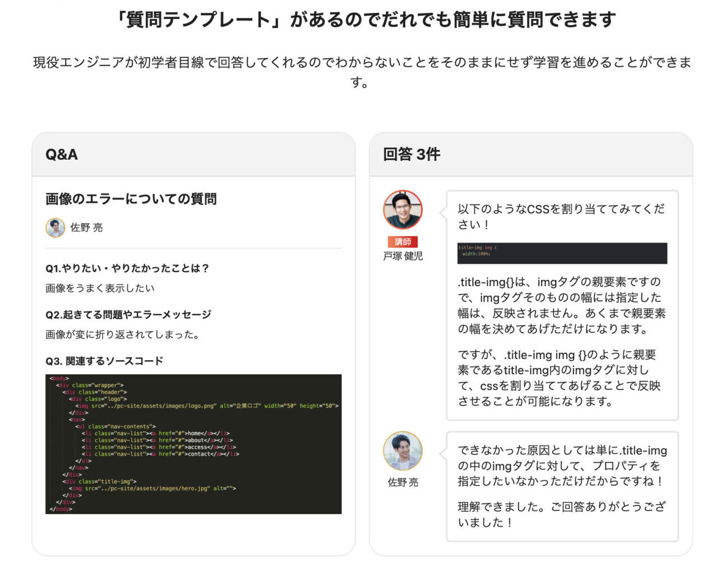Click 佐野 亮's avatar beside the reply bubble
This screenshot has width=728, height=568.
(x=403, y=451)
